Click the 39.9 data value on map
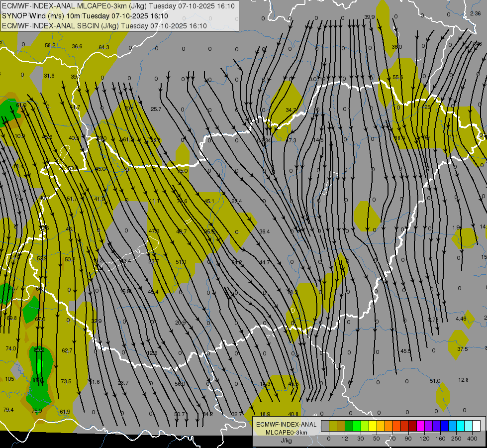Screen dimensions: 487x448 [369, 17]
